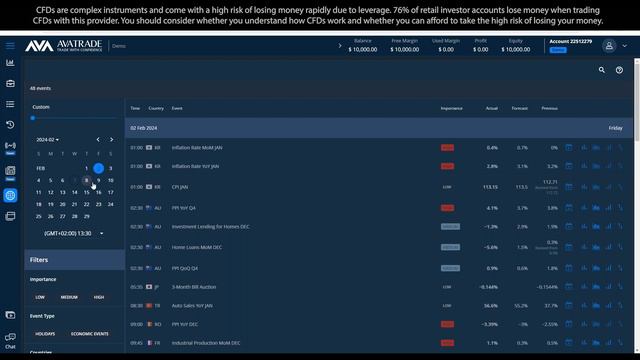Click the Previous column header
The height and width of the screenshot is (360, 640).
pyautogui.click(x=549, y=108)
